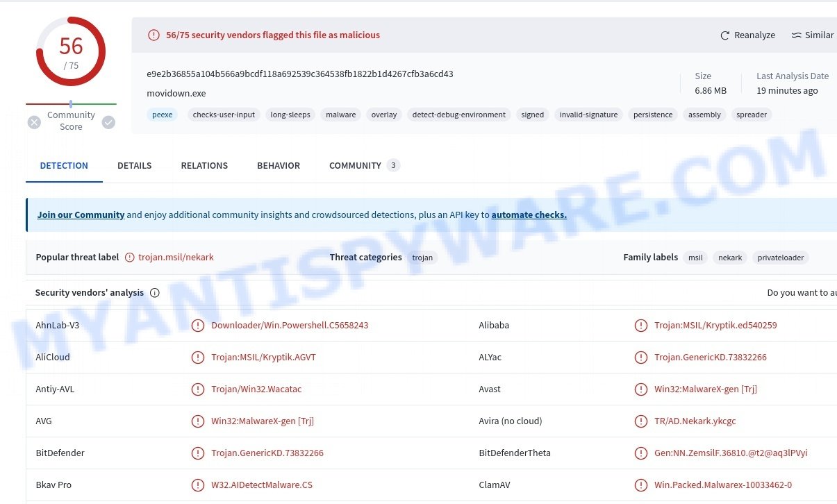The image size is (837, 504).
Task: Click the 56/75 detection score circle
Action: [x=71, y=51]
